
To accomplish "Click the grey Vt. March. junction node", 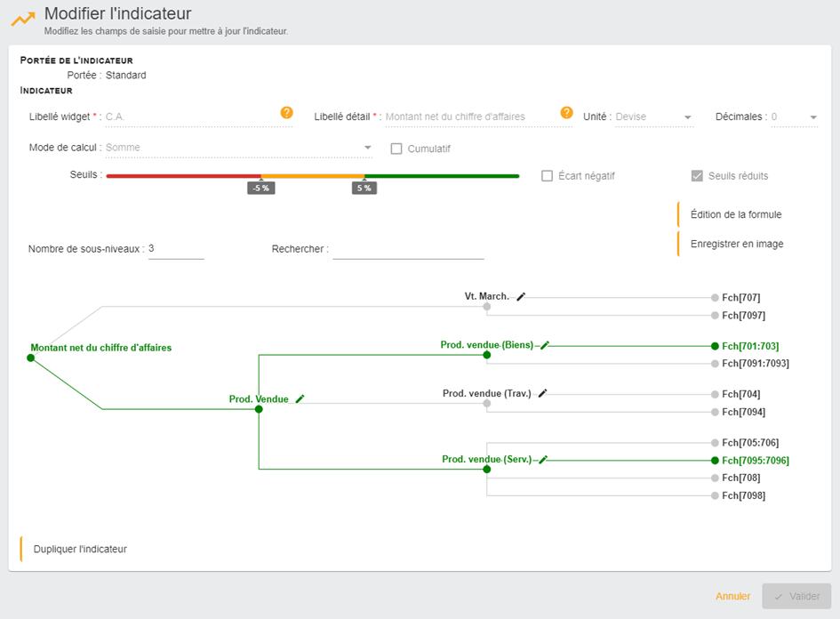I will pos(486,307).
